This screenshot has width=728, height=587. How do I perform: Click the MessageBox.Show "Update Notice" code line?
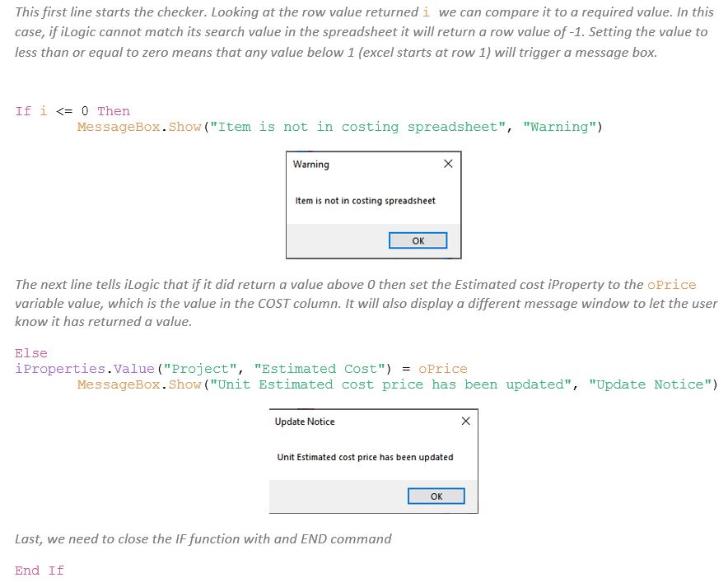pos(398,384)
